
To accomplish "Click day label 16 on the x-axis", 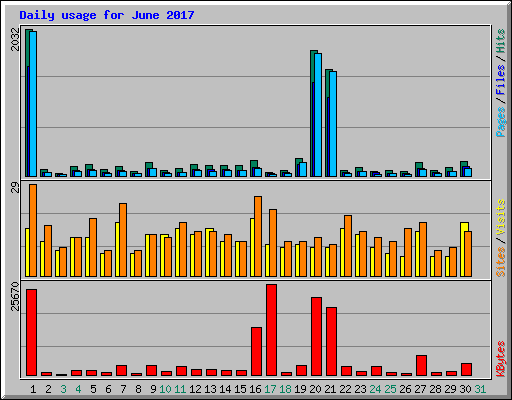I will tap(255, 389).
